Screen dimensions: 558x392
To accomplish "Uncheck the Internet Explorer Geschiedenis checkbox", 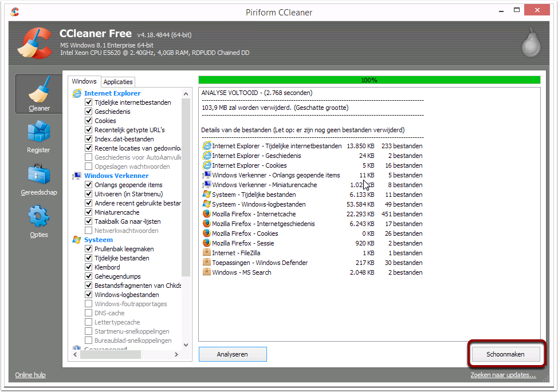I will (x=89, y=112).
